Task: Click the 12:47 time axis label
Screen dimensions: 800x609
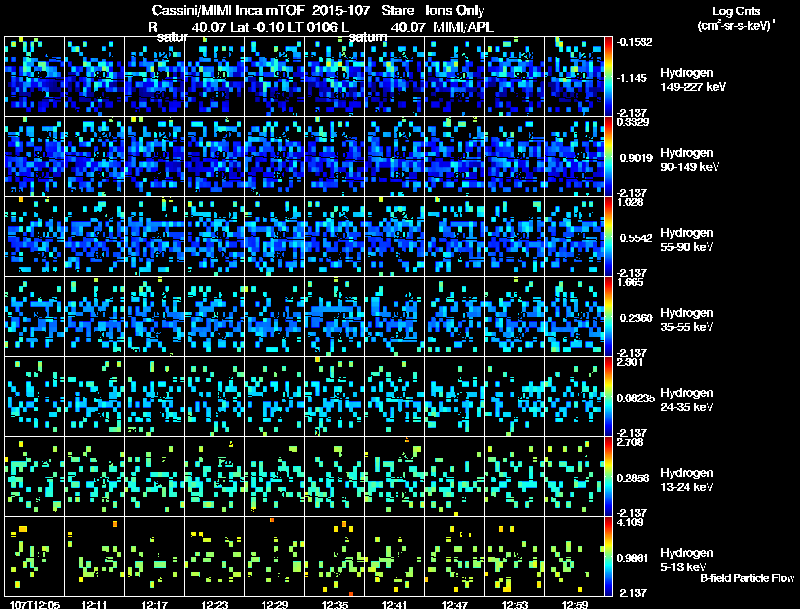Action: click(x=455, y=604)
